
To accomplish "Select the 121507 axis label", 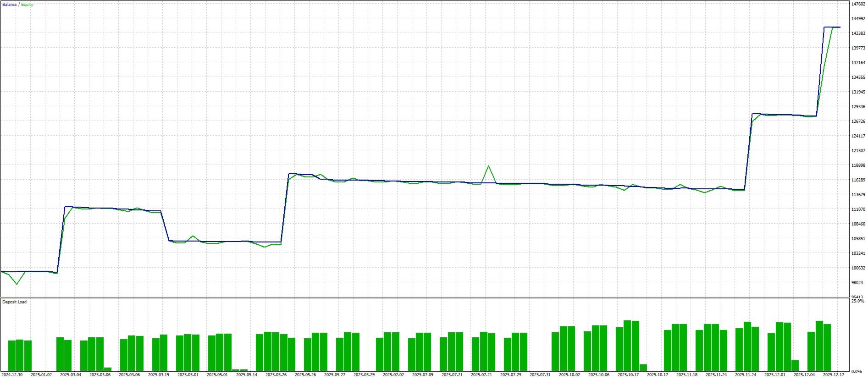I will 858,151.
